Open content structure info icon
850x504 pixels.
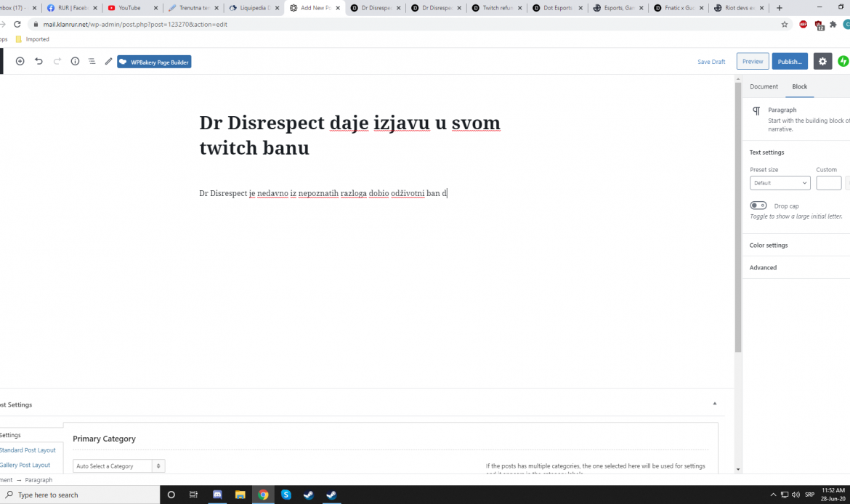point(75,62)
